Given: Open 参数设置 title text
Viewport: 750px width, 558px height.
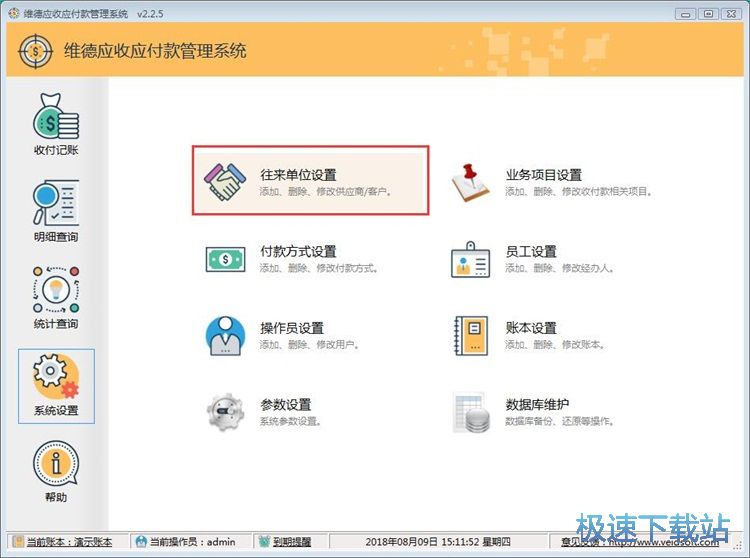Looking at the screenshot, I should click(286, 405).
